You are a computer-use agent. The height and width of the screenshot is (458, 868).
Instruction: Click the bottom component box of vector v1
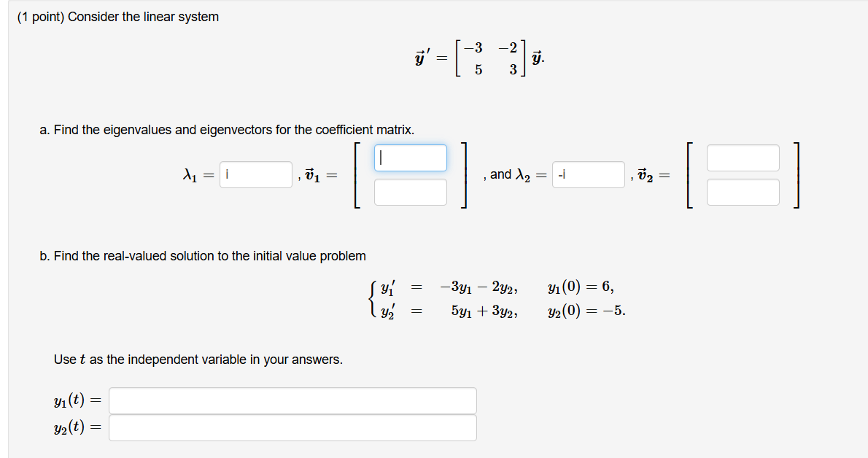[410, 192]
